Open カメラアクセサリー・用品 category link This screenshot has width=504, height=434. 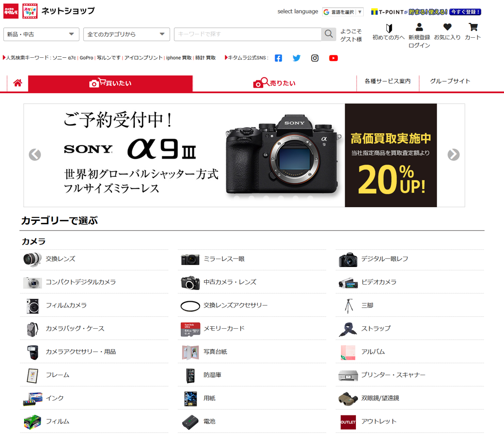[x=81, y=352]
